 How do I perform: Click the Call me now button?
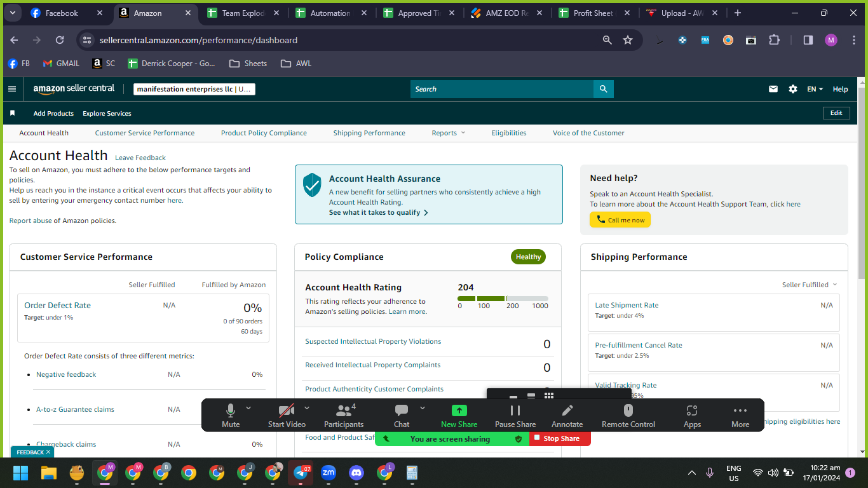click(620, 220)
